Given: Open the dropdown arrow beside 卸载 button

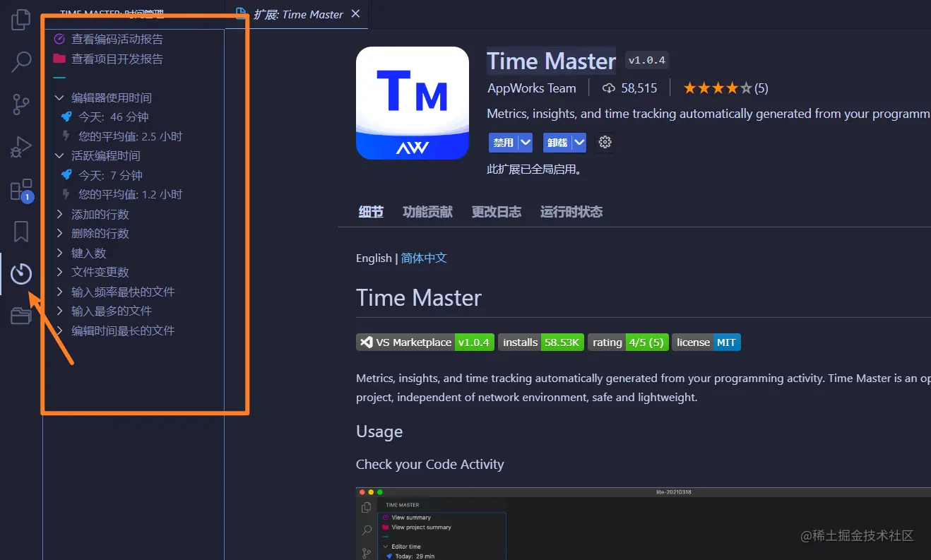Looking at the screenshot, I should (x=579, y=142).
